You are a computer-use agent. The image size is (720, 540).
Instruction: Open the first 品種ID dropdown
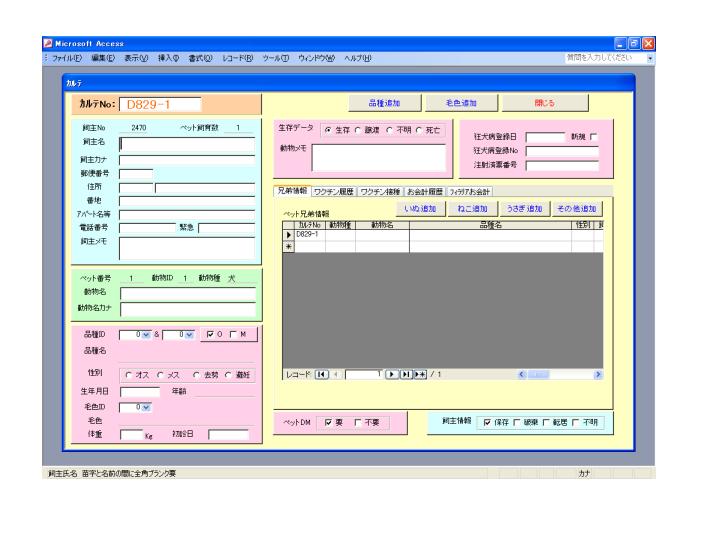[x=146, y=335]
